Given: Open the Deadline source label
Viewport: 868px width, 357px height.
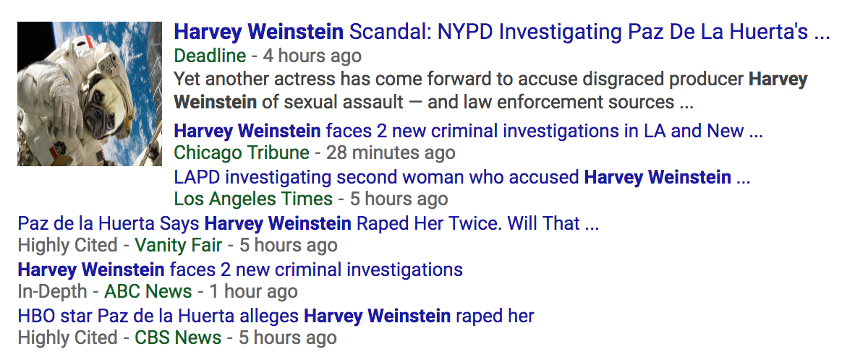Looking at the screenshot, I should coord(210,56).
